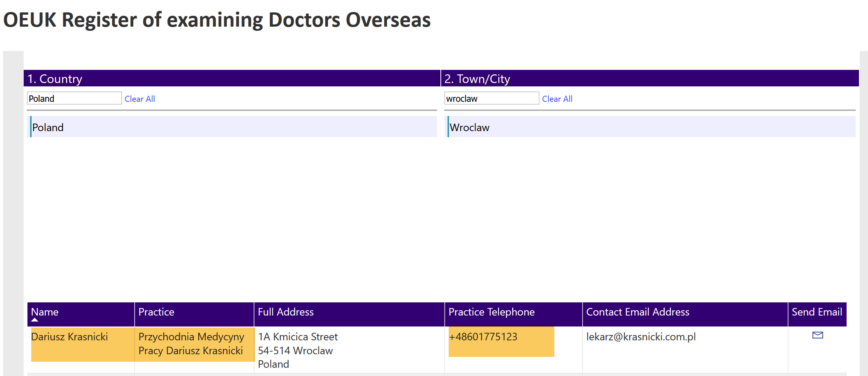
Task: Focus the Country search field containing Poland
Action: (x=74, y=98)
